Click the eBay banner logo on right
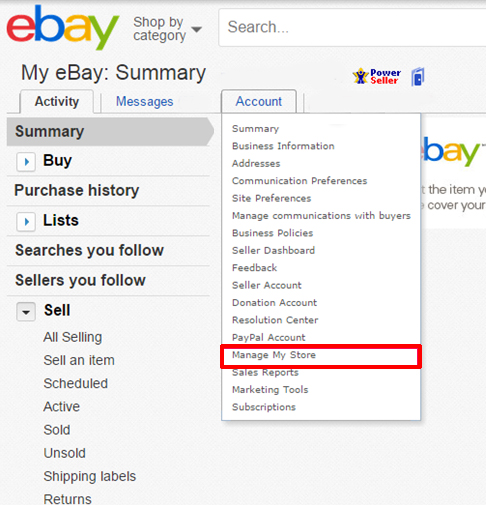486x505 pixels. (453, 150)
